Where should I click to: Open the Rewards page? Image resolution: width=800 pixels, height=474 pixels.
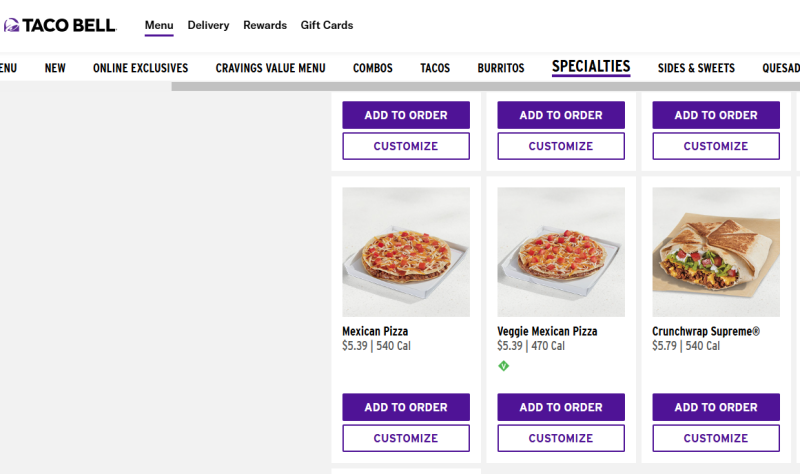(265, 25)
